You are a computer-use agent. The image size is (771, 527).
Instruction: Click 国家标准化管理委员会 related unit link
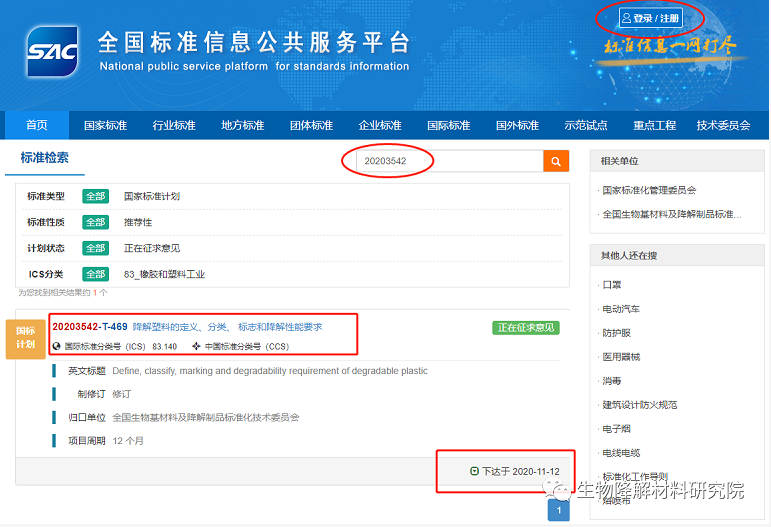tap(649, 190)
